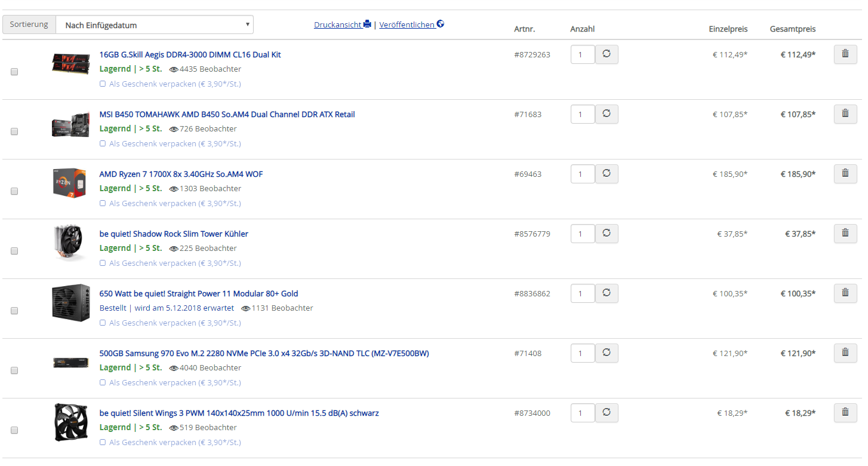
Task: Open the be quiet! Silent Wings 3 product link
Action: [239, 413]
